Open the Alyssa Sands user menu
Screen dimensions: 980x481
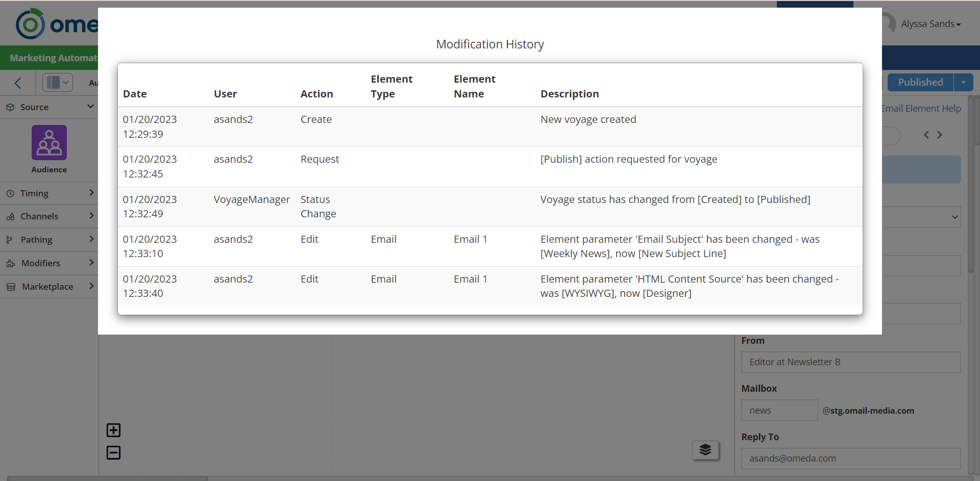(930, 24)
